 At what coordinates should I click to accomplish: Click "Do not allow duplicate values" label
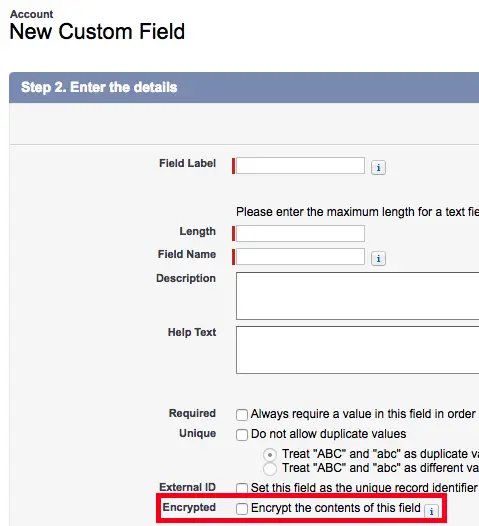[x=329, y=434]
